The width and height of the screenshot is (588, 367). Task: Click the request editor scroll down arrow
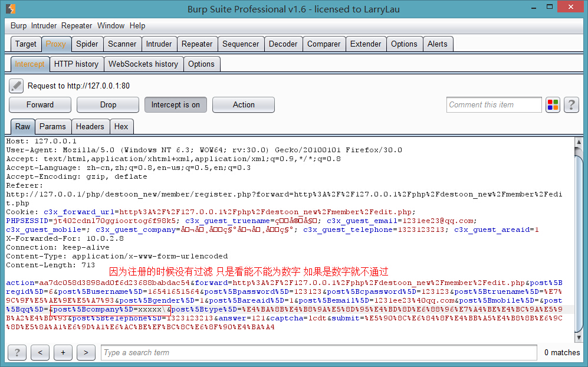[579, 337]
